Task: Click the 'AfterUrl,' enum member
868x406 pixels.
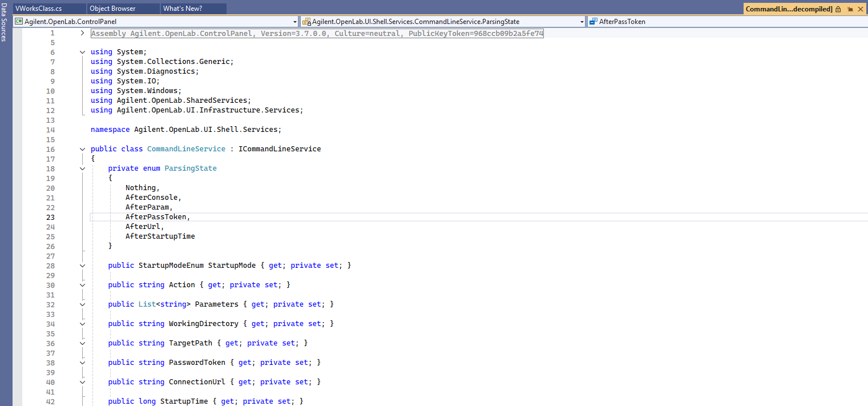Action: pos(145,227)
